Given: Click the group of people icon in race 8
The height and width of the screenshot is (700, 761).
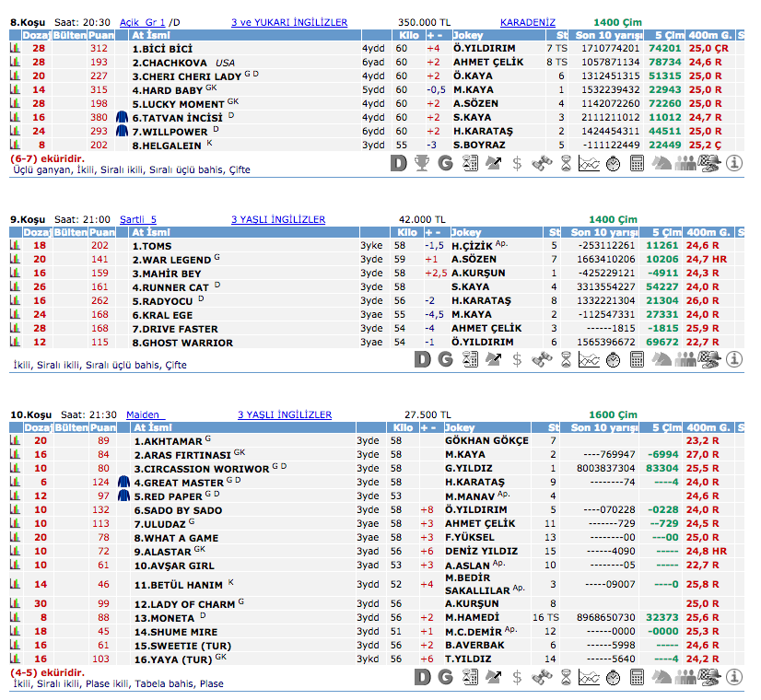Looking at the screenshot, I should pyautogui.click(x=685, y=164).
